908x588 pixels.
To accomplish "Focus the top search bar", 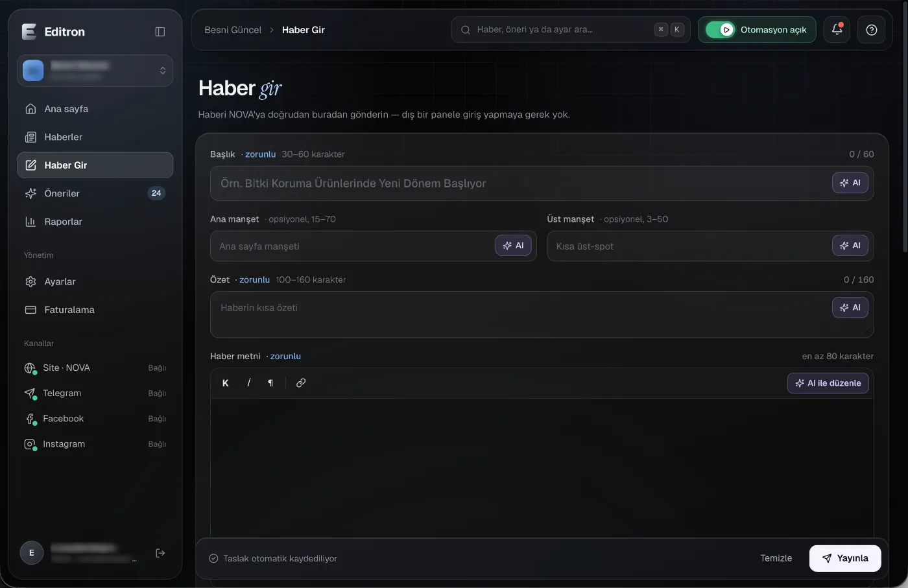I will coord(571,30).
